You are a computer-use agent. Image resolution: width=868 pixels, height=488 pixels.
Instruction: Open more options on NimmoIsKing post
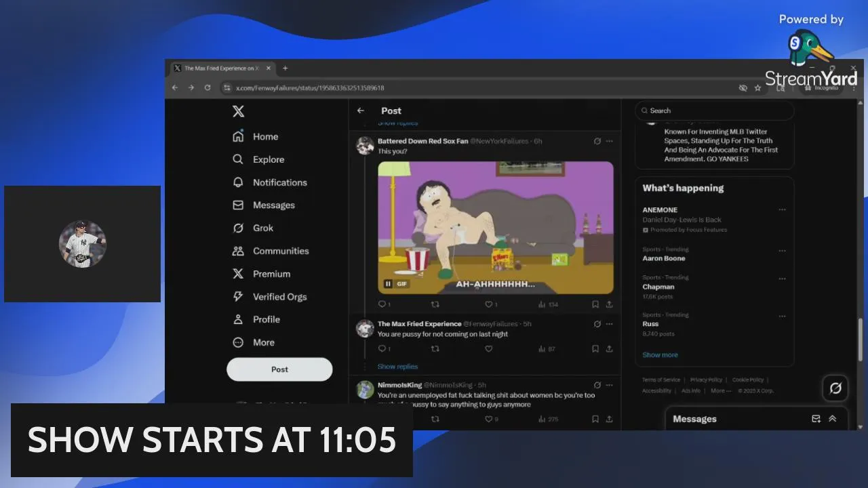609,385
